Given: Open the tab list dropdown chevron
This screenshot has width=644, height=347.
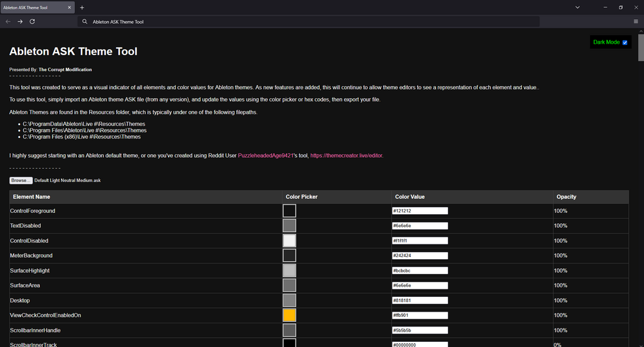Looking at the screenshot, I should (x=577, y=8).
